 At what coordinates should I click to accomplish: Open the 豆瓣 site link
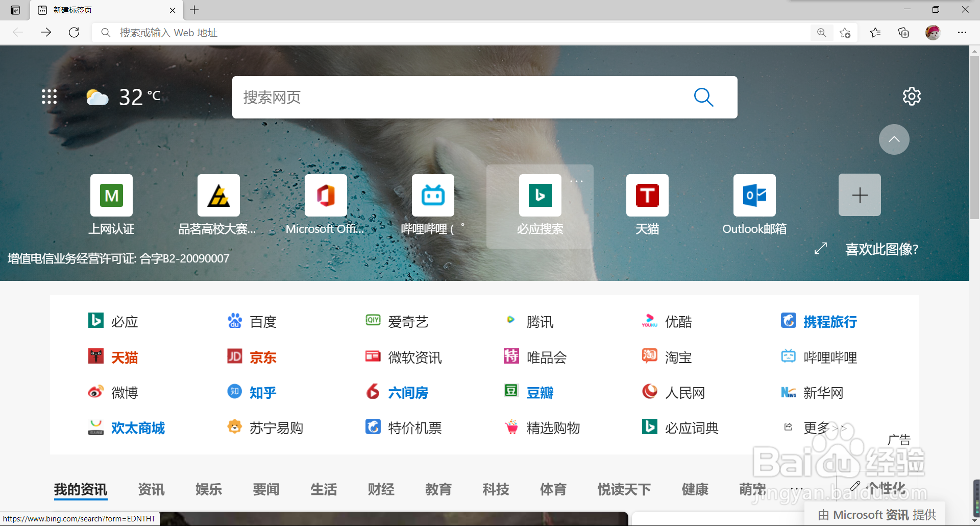click(529, 392)
